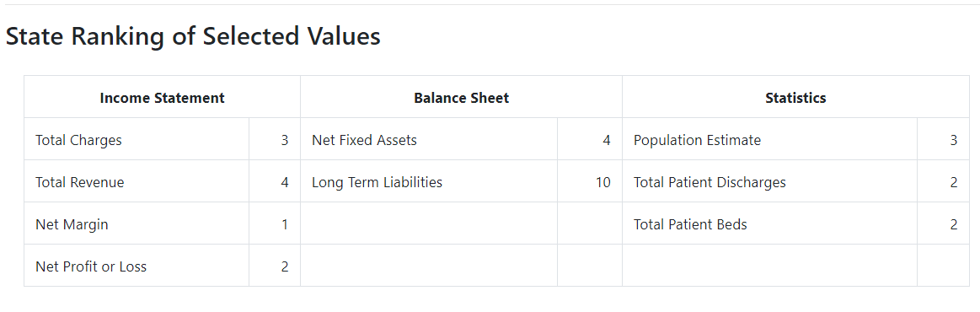Viewport: 980px width, 312px height.
Task: Select the Statistics column header
Action: pyautogui.click(x=795, y=98)
